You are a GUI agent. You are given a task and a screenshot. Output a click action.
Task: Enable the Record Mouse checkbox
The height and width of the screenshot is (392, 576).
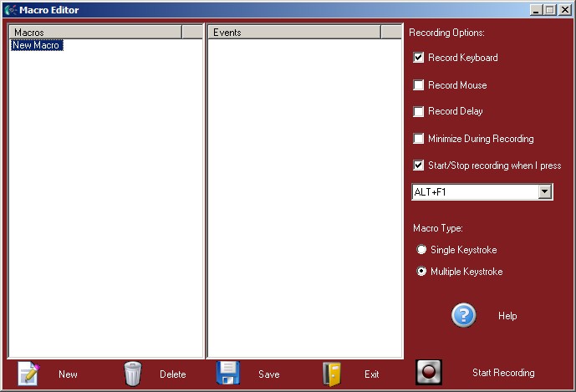tap(419, 85)
